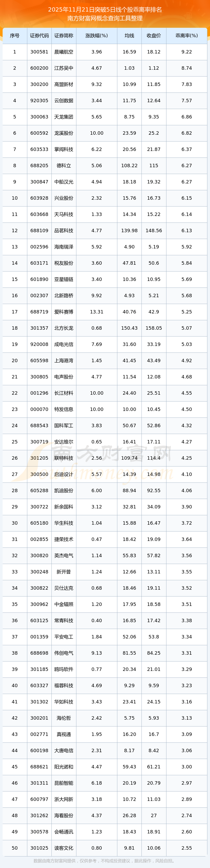Select stock name 成电光信
This screenshot has width=210, height=868.
pos(64,344)
